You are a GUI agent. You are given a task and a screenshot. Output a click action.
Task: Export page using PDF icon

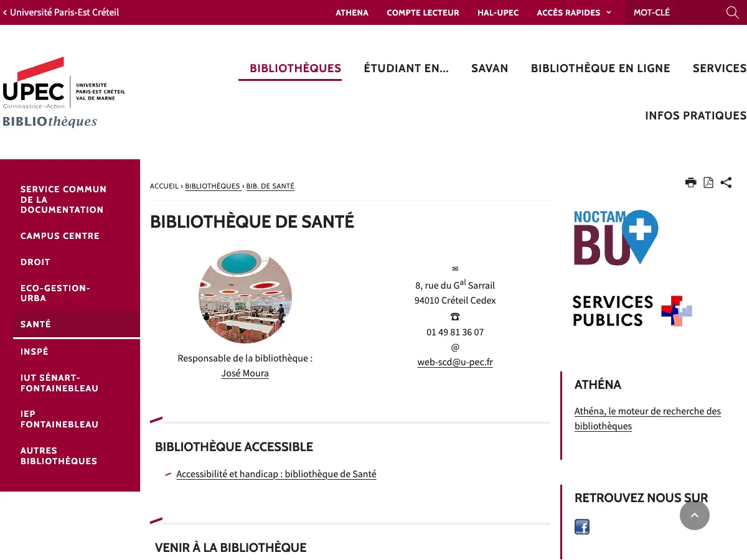(708, 182)
